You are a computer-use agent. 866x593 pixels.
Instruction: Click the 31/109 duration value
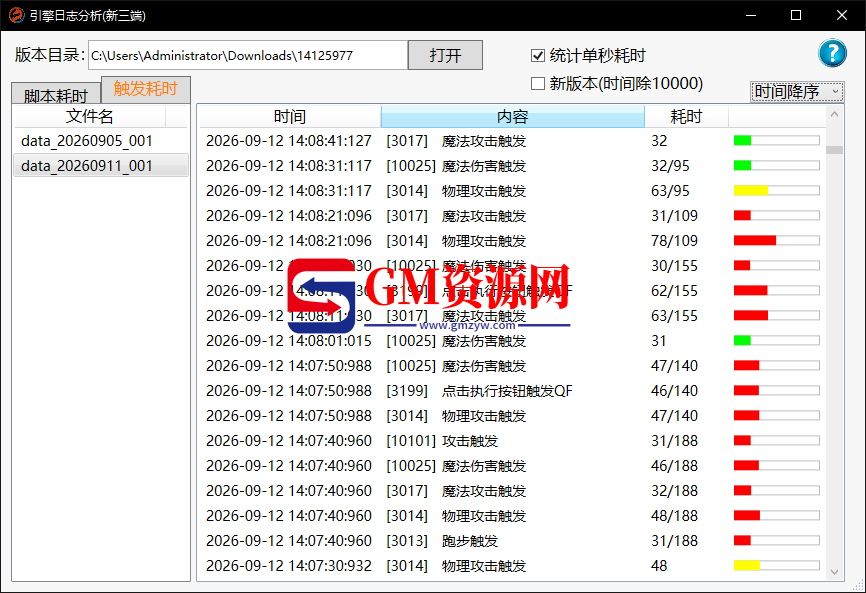[x=674, y=216]
